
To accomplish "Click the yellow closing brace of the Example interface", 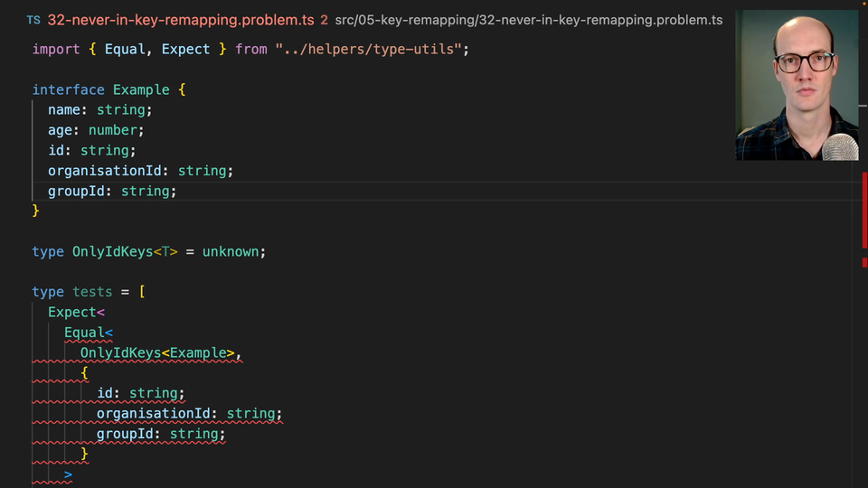I will (x=36, y=211).
